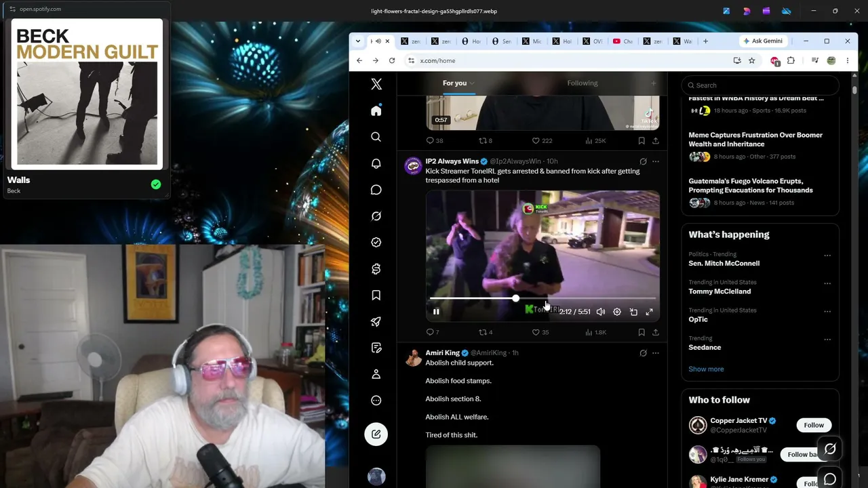868x488 pixels.
Task: Open Profile from the X sidebar
Action: point(376,374)
